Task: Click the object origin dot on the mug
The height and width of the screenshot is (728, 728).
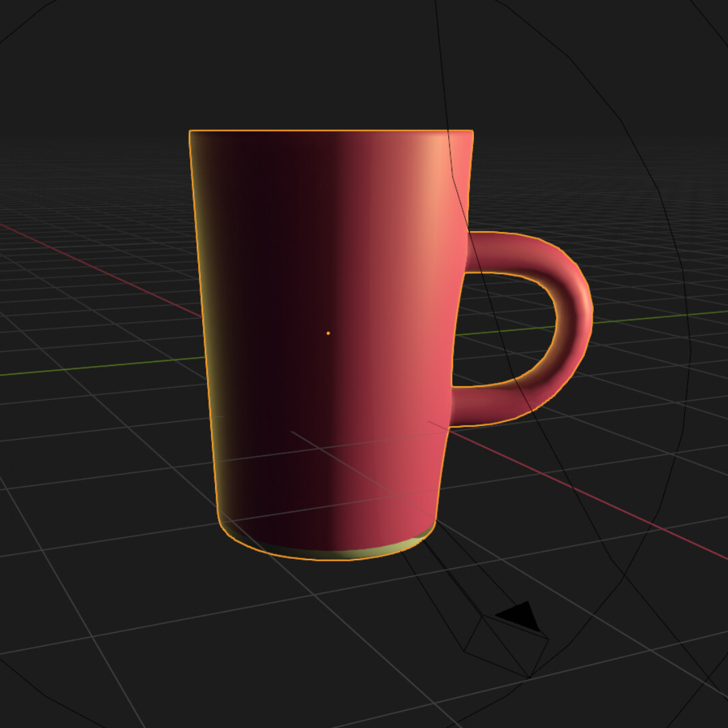Action: [328, 332]
